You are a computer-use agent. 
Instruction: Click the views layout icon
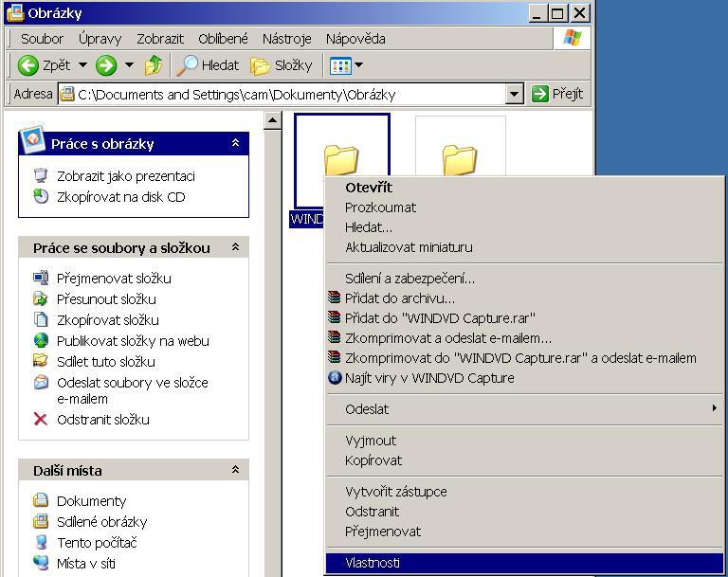[340, 65]
